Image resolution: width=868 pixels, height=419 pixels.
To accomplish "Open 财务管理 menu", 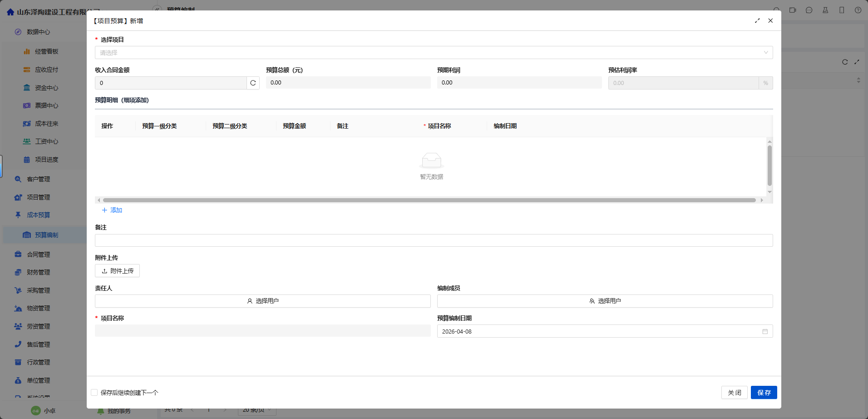I will coord(39,272).
